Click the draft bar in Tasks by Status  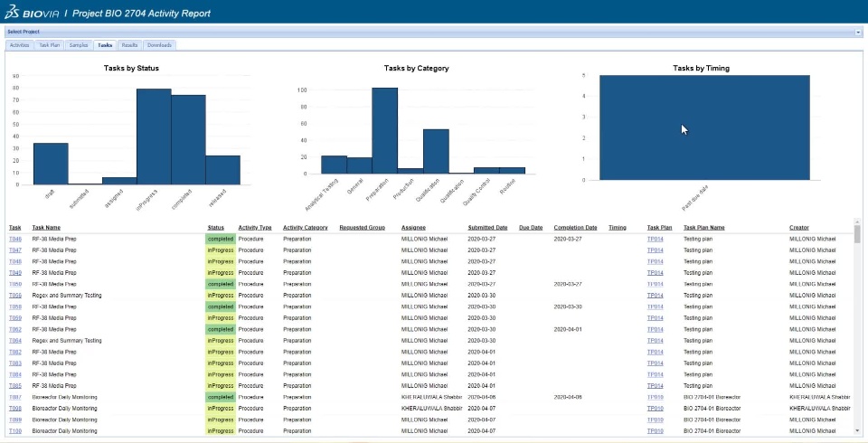pos(51,164)
